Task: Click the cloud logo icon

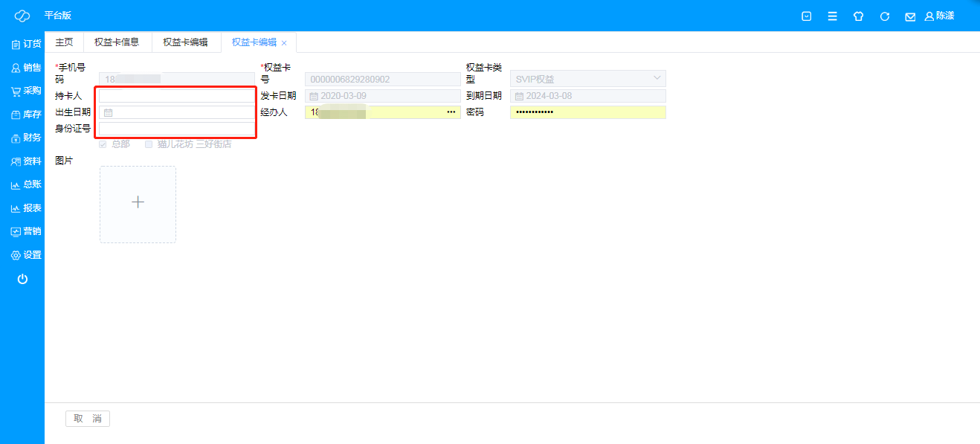Action: 22,16
